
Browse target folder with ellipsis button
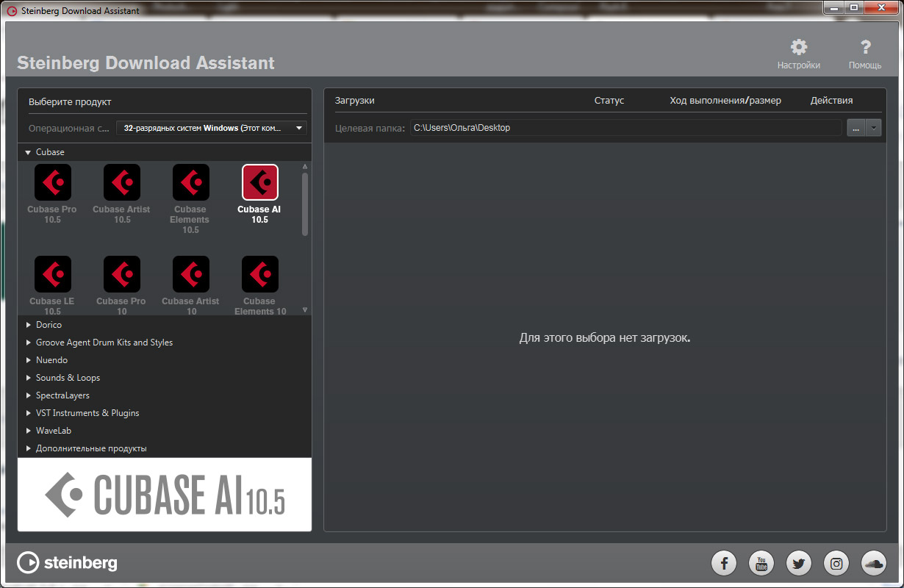pos(856,128)
